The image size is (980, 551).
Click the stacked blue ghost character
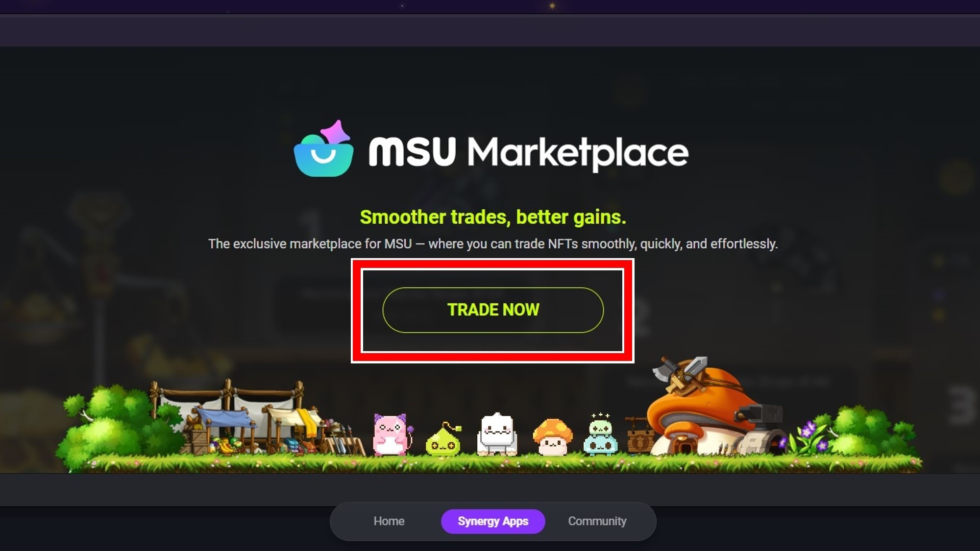coord(600,434)
